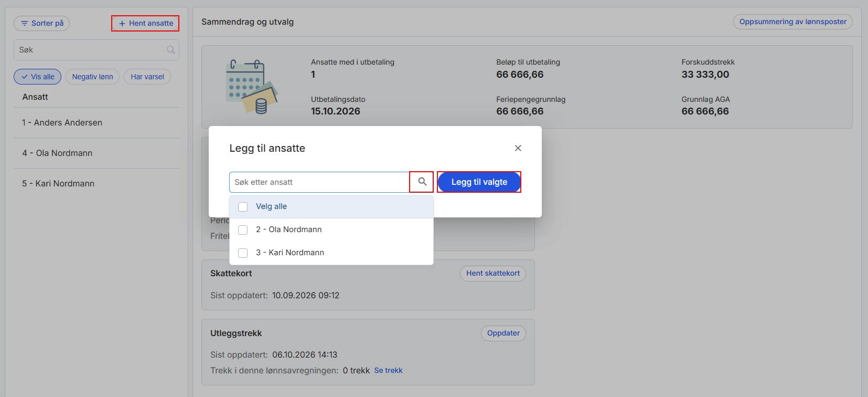The height and width of the screenshot is (397, 868).
Task: Click the 2 - Ola Nordmann option text
Action: click(288, 229)
